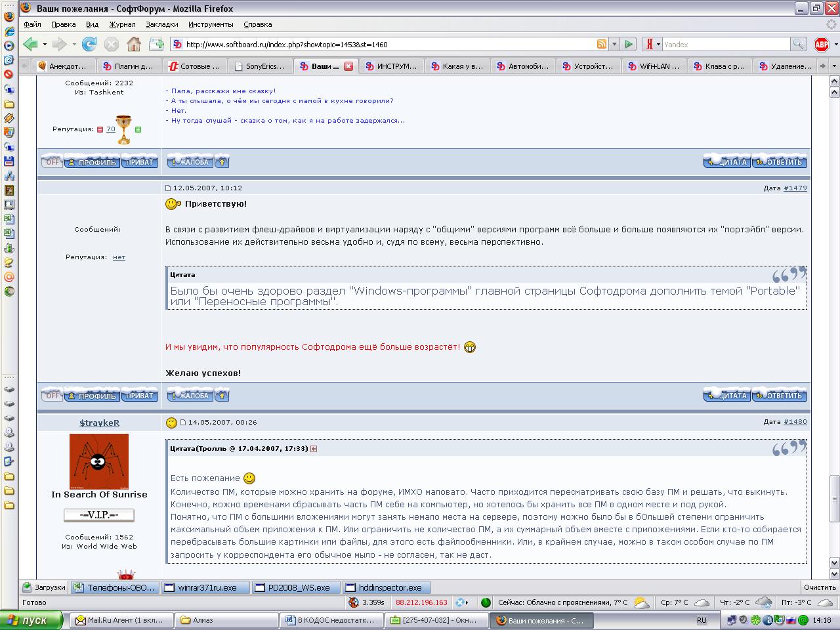The height and width of the screenshot is (630, 840).
Task: Expand the Тролль quote via red icon
Action: [x=314, y=449]
